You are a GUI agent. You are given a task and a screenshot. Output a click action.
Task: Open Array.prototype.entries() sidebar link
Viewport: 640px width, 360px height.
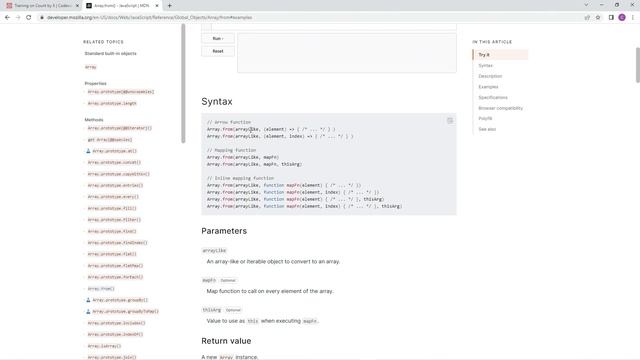115,185
